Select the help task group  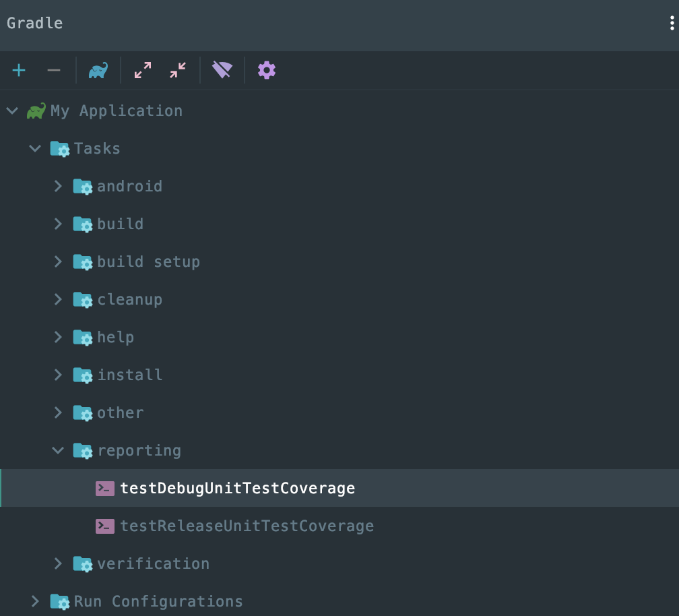[115, 337]
